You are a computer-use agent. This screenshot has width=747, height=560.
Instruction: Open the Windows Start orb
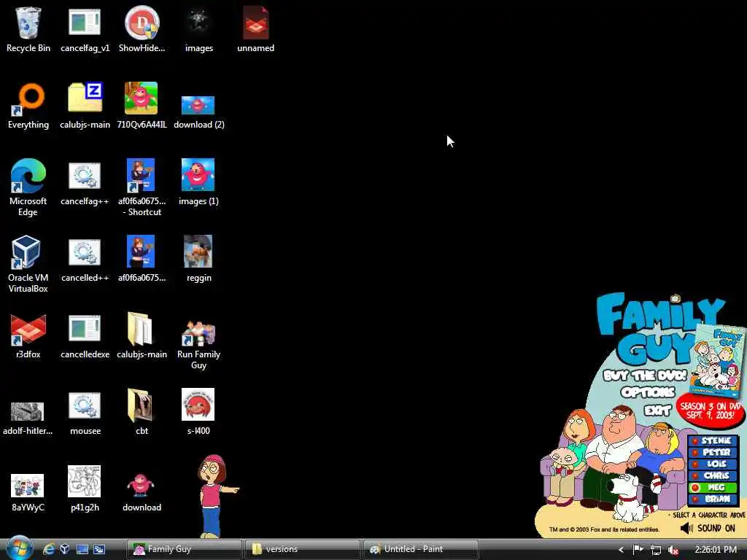(x=19, y=548)
